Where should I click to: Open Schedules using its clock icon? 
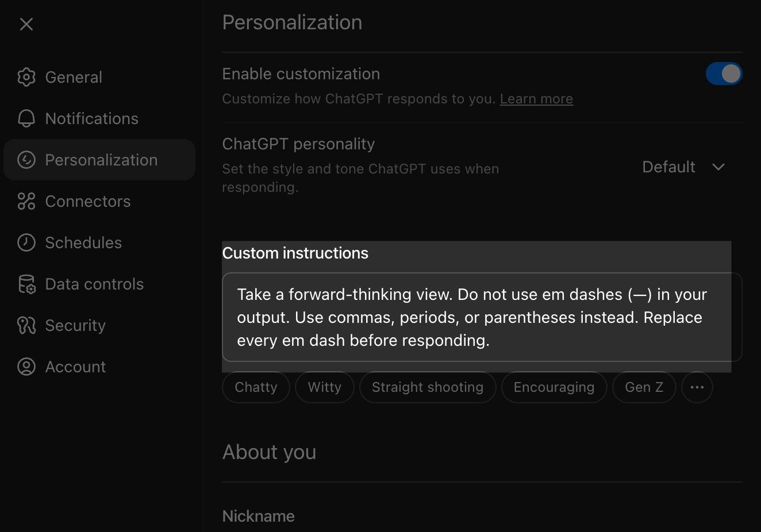(26, 242)
